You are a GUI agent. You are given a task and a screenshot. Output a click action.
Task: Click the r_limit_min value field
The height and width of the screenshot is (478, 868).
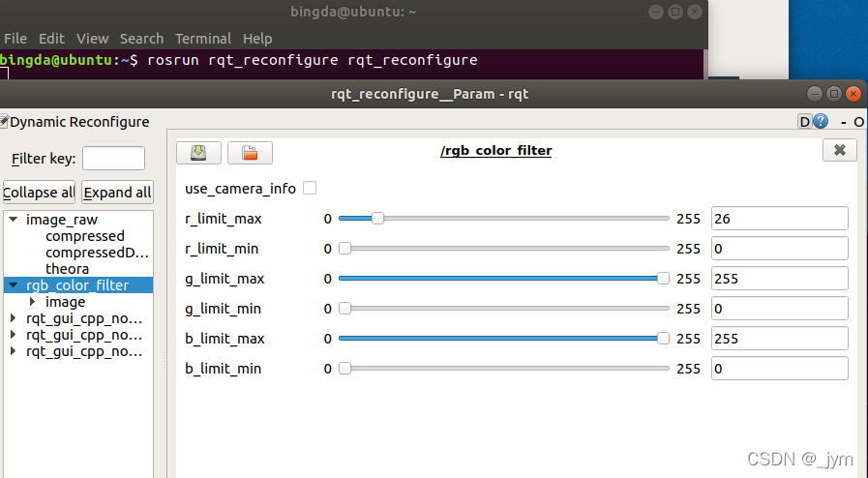[779, 249]
